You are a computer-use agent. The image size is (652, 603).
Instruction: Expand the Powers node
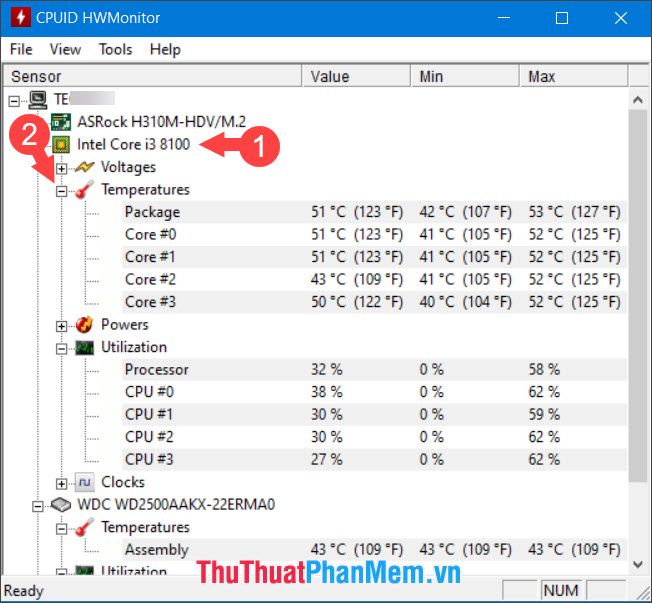click(62, 326)
